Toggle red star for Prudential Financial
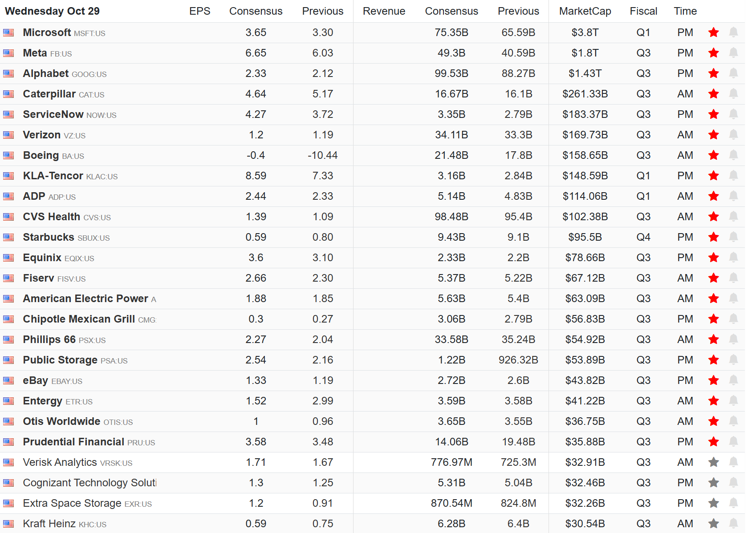756x533 pixels. click(x=713, y=442)
